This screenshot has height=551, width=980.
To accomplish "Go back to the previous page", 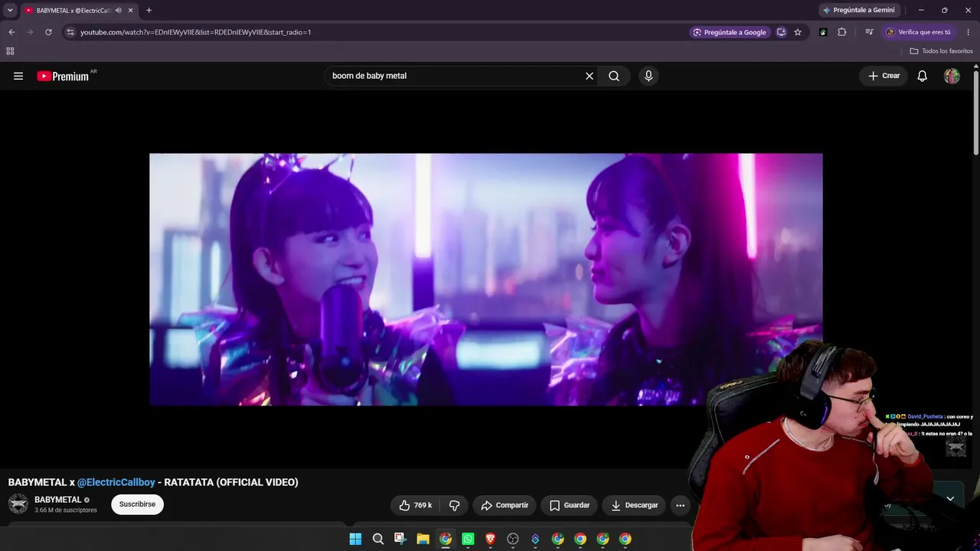I will coord(11,32).
